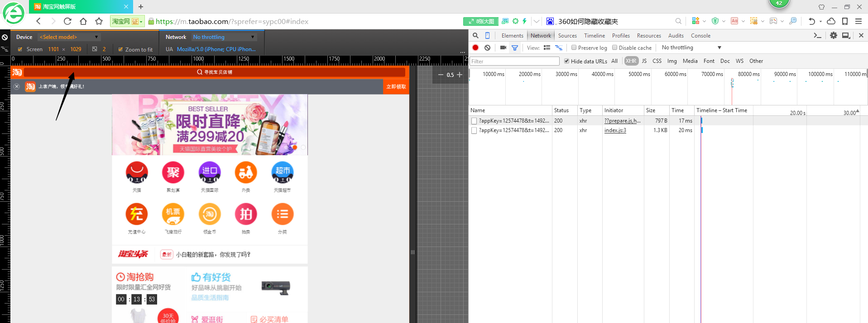Switch to overview waterfall view icon
This screenshot has height=323, width=868.
click(x=559, y=47)
